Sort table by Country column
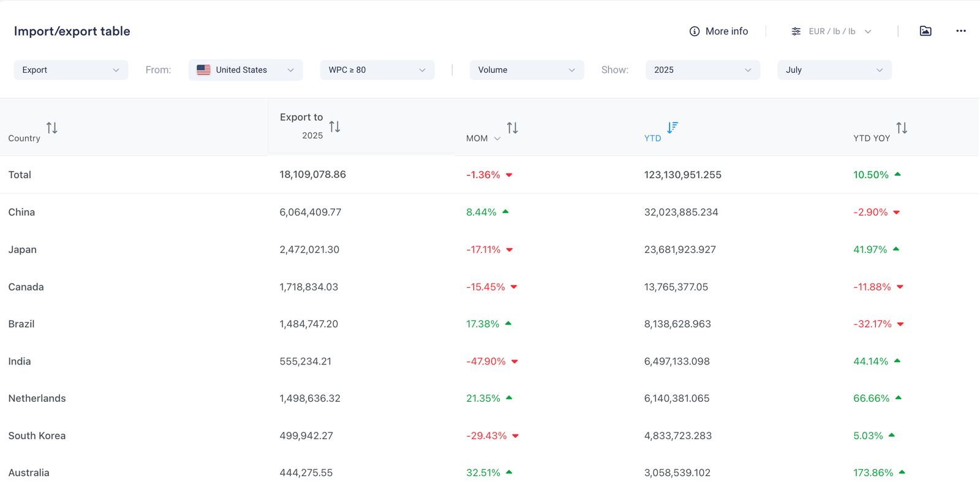Screen dimensions: 980x498 (x=52, y=128)
